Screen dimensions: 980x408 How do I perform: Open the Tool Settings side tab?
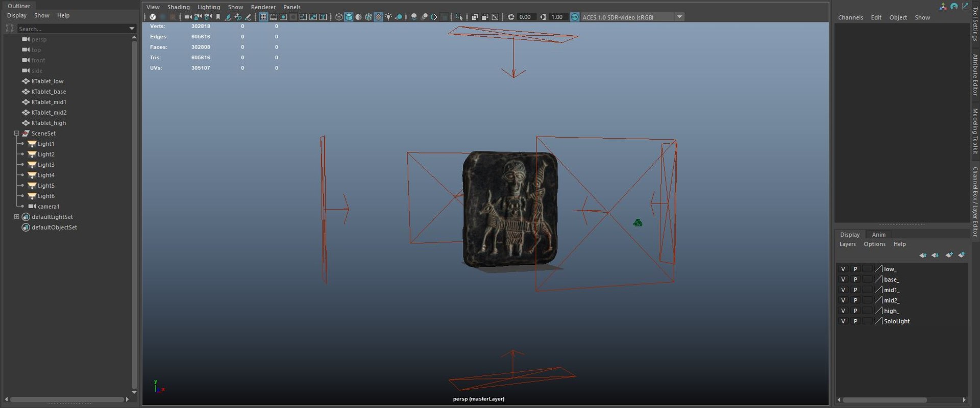click(x=975, y=24)
